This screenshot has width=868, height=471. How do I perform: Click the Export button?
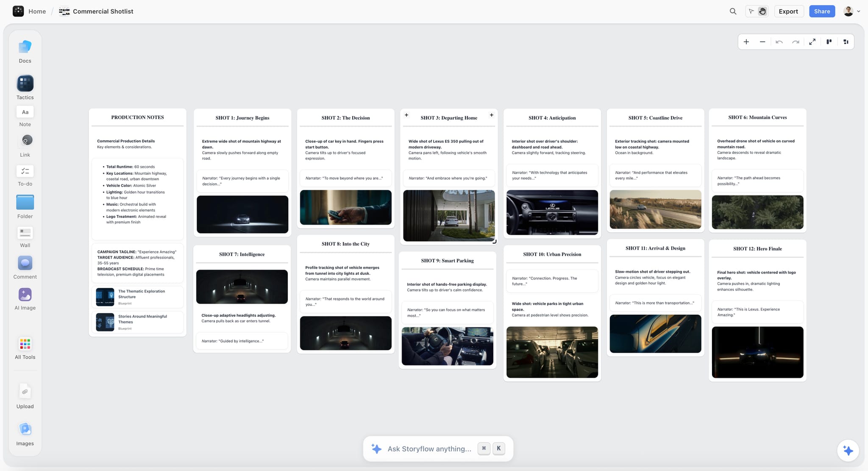788,11
